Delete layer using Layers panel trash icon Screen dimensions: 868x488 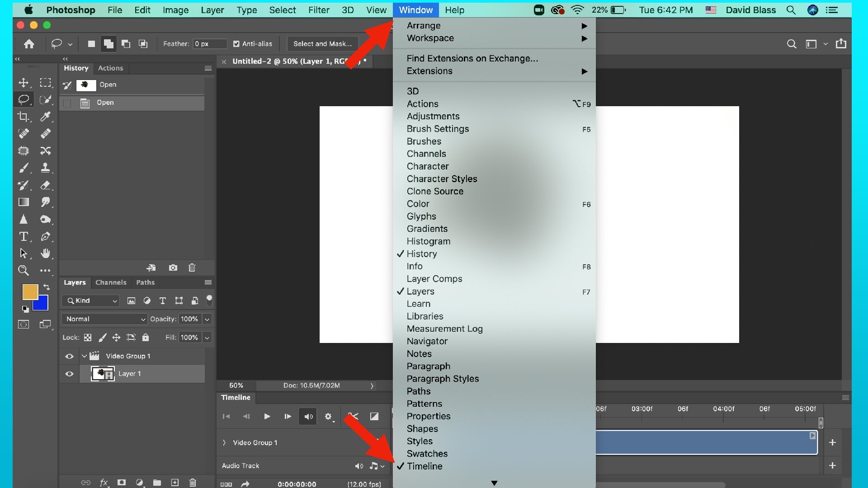pos(193,483)
